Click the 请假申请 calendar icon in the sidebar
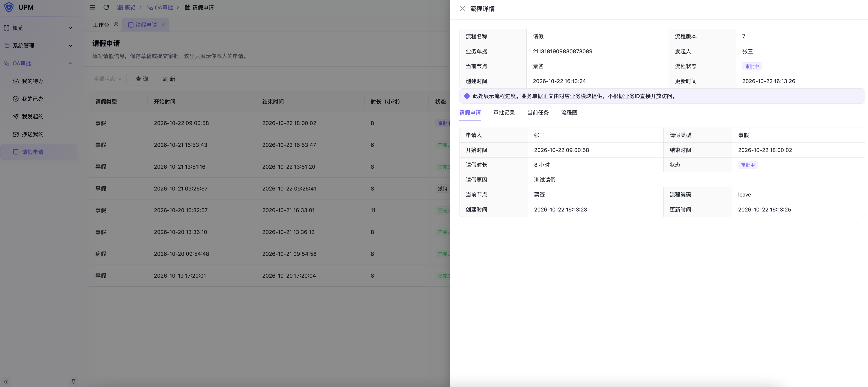 click(x=15, y=152)
